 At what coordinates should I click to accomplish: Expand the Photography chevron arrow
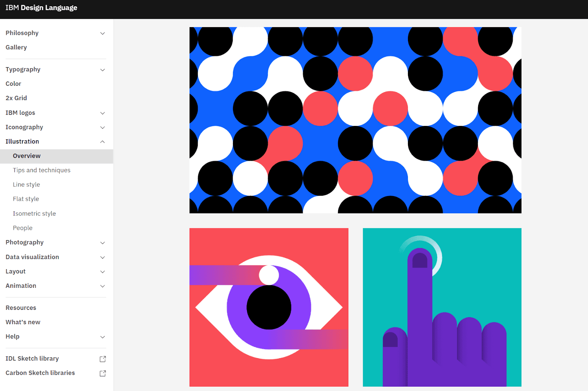[103, 243]
